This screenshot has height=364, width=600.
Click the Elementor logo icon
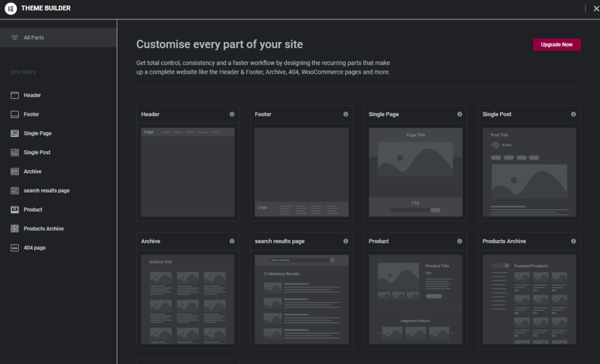coord(11,8)
